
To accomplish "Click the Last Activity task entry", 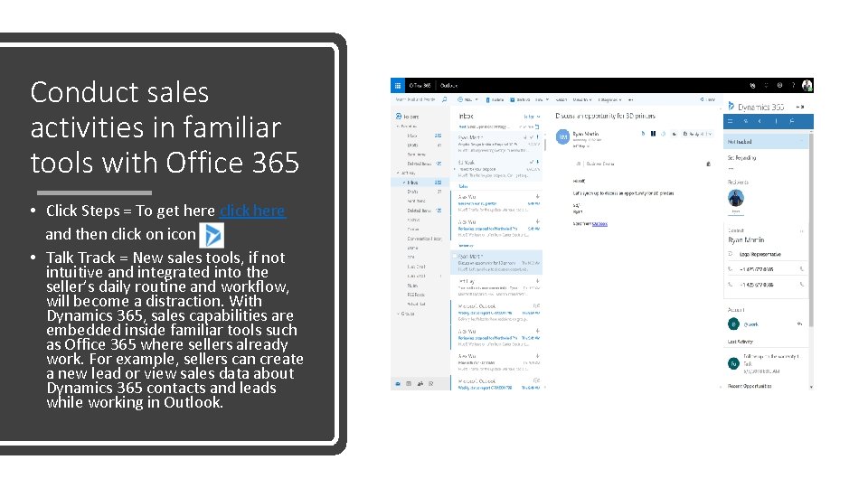I will click(765, 363).
